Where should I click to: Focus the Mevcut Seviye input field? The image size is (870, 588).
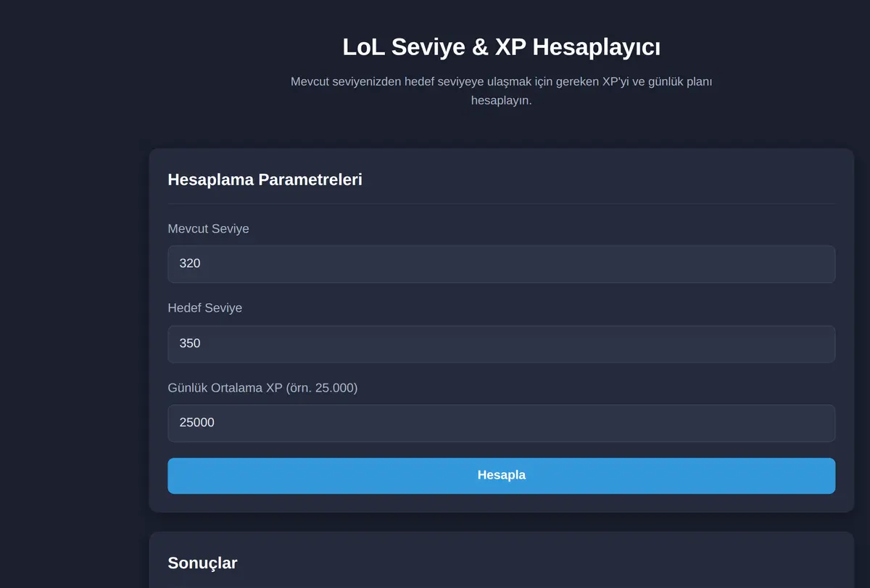coord(501,264)
